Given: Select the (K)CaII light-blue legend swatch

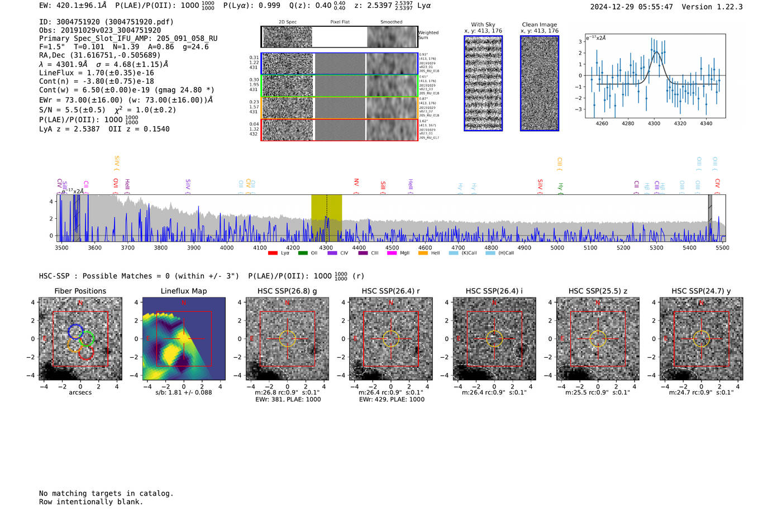Looking at the screenshot, I should (454, 253).
